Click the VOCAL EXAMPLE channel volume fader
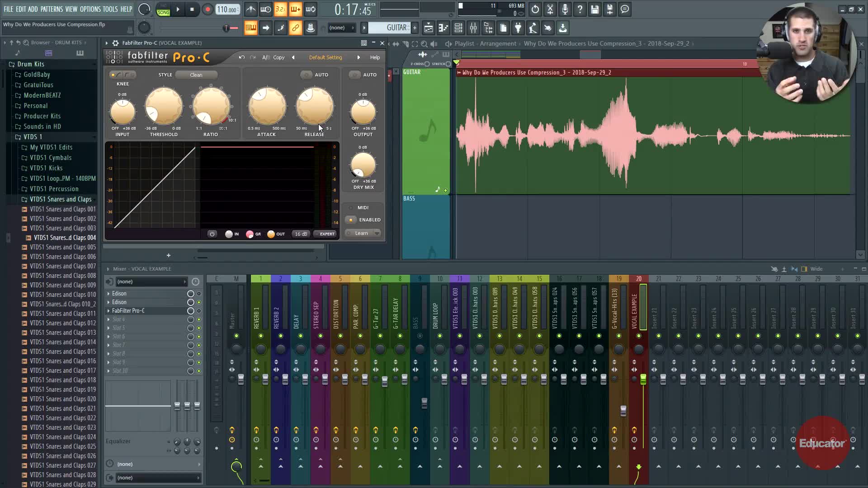The height and width of the screenshot is (488, 868). [x=643, y=380]
